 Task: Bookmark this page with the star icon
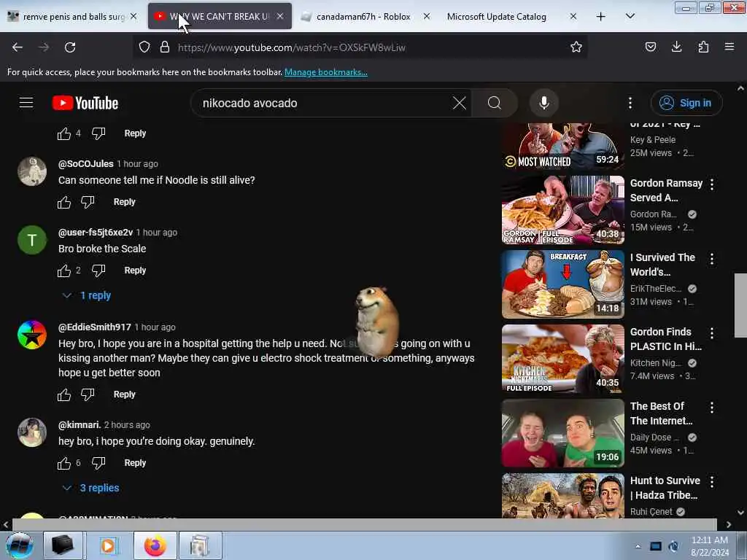(576, 47)
